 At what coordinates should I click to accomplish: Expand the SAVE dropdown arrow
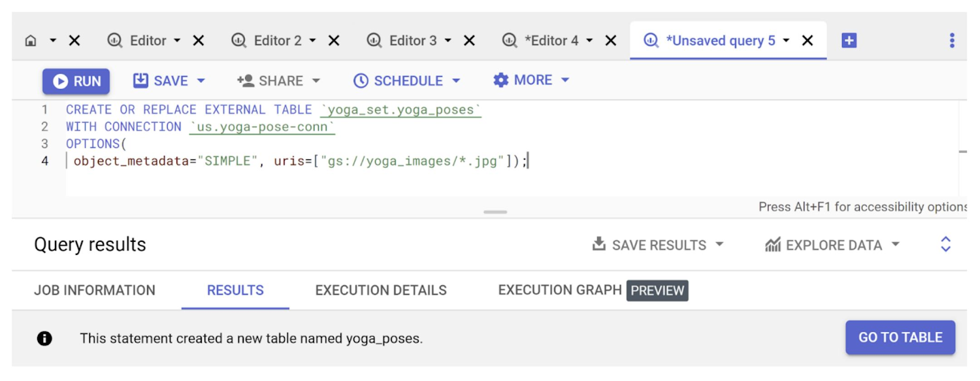point(201,81)
